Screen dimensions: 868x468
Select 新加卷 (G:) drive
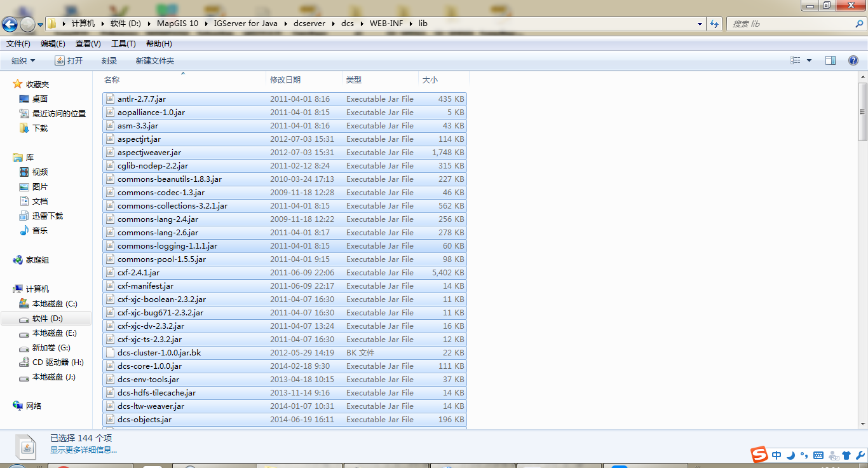pyautogui.click(x=51, y=347)
